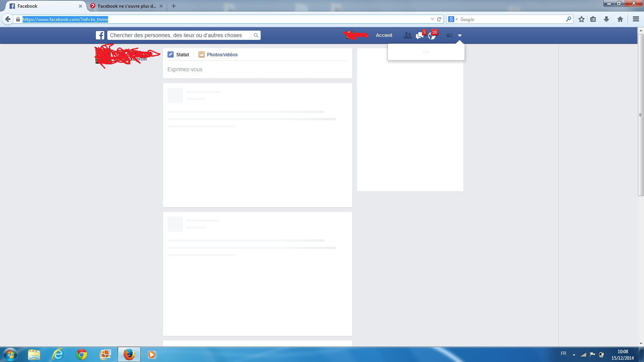Screen dimensions: 644x362
Task: Click the search bar magnifier icon
Action: coord(568,19)
